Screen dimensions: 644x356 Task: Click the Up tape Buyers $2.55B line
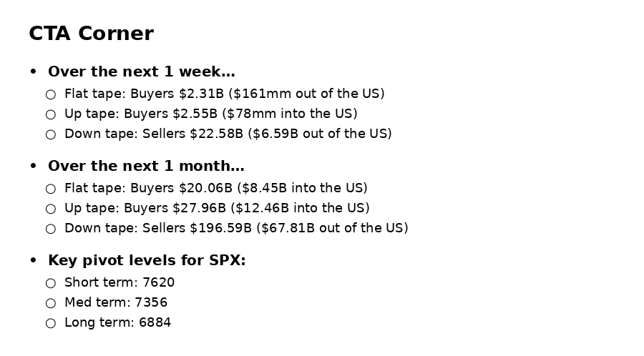pos(210,114)
